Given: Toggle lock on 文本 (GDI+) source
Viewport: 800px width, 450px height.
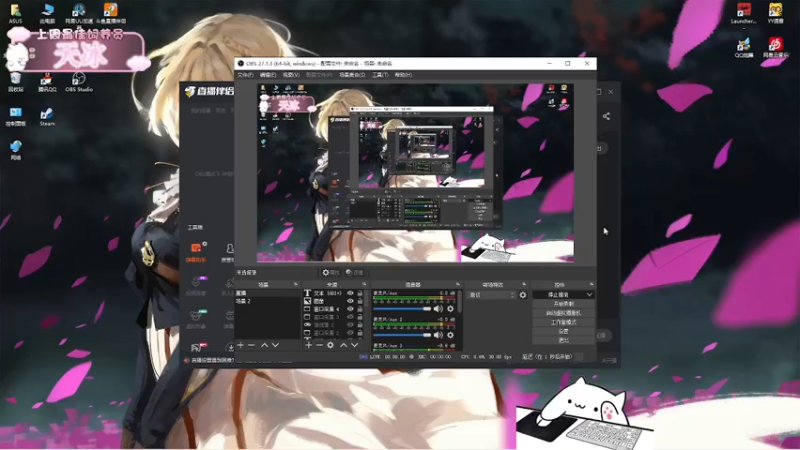Looking at the screenshot, I should (360, 293).
